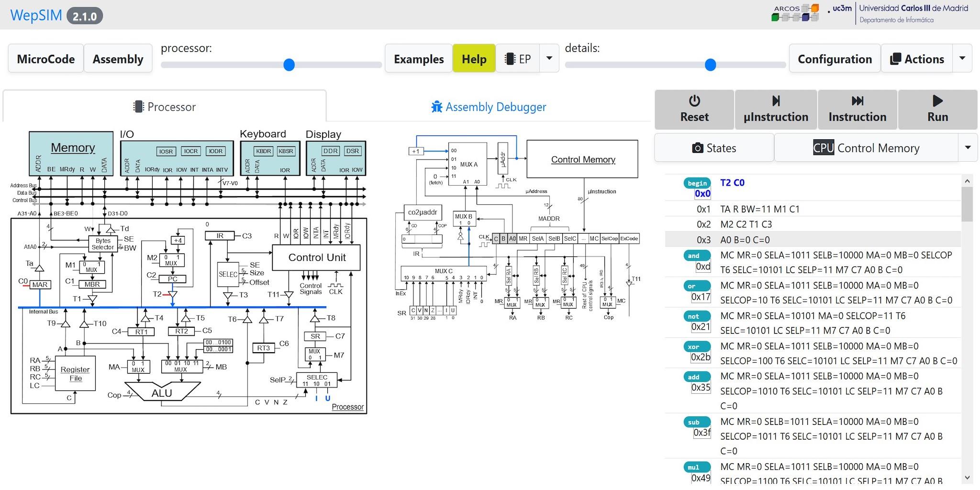Click address 0x3f breakpoint cell
This screenshot has width=980, height=490.
[702, 433]
